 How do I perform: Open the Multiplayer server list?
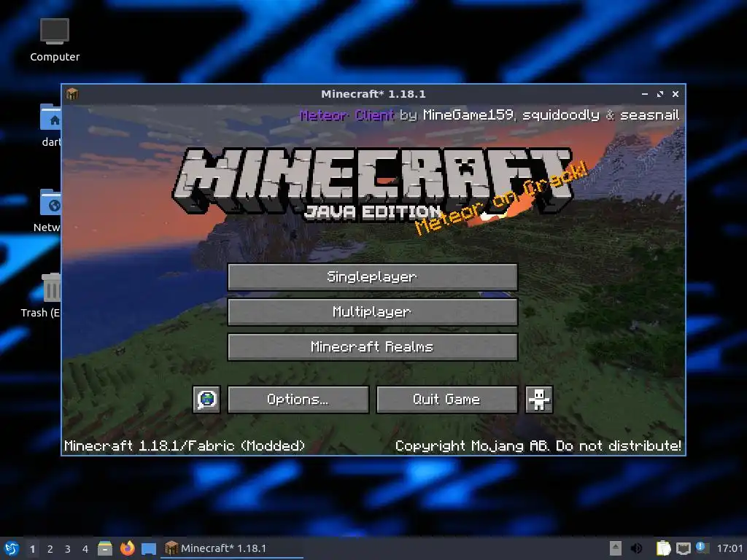tap(373, 312)
